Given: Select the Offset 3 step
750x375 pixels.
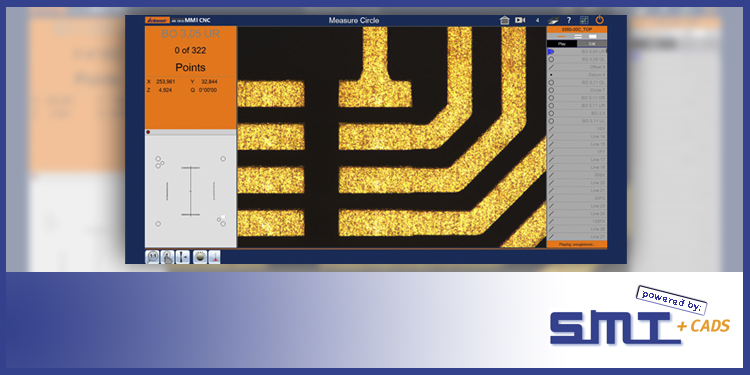Looking at the screenshot, I should (577, 67).
